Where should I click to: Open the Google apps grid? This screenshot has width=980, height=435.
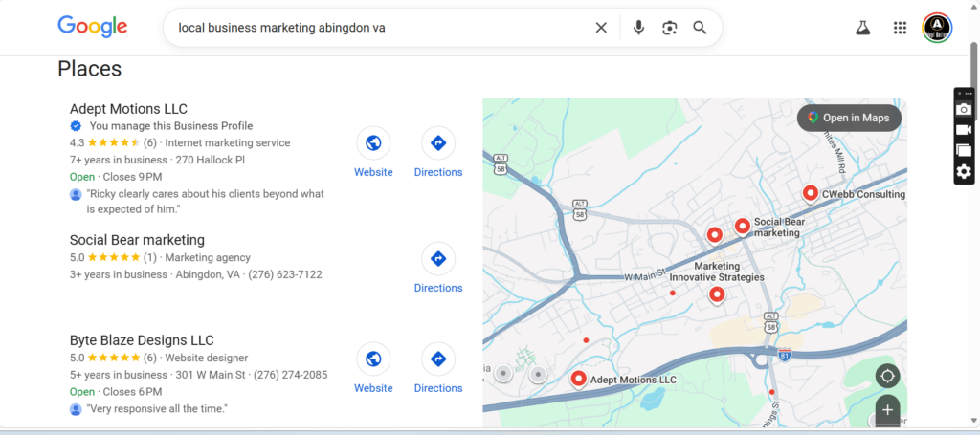pyautogui.click(x=900, y=28)
